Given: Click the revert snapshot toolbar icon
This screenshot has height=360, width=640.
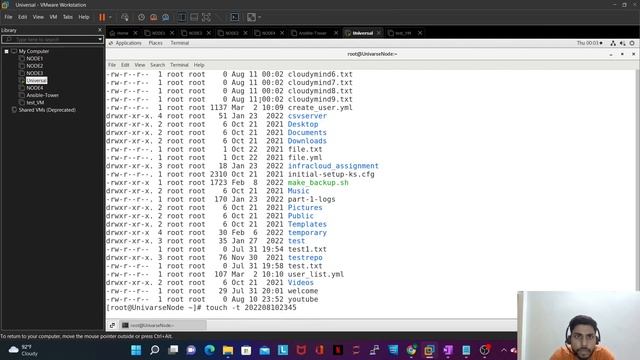Looking at the screenshot, I should click(x=153, y=17).
